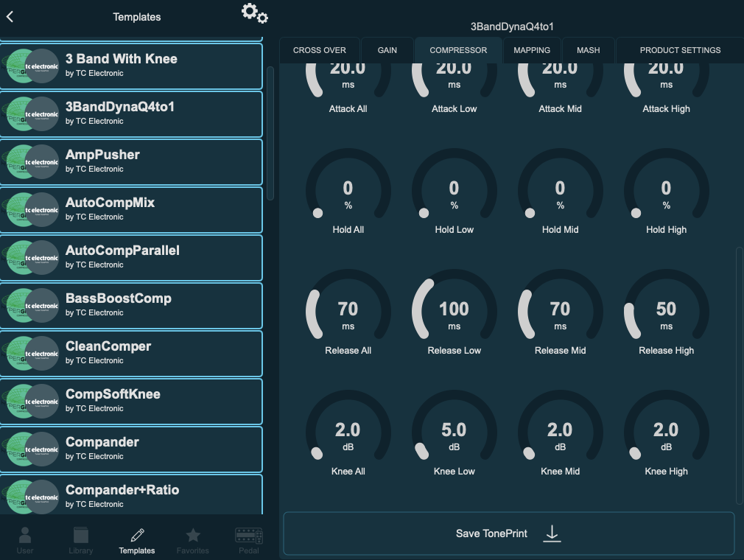Open the Library section
The height and width of the screenshot is (560, 744).
(x=80, y=539)
